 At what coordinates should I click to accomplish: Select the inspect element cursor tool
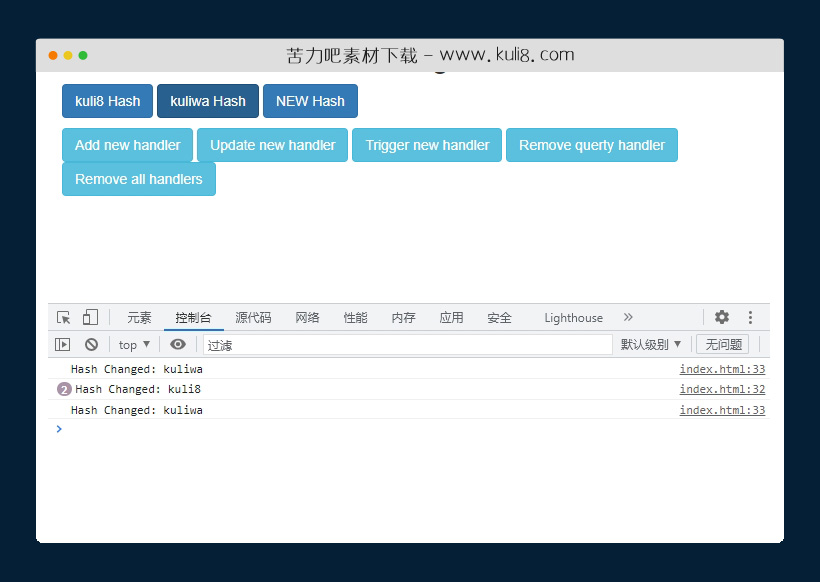tap(62, 317)
